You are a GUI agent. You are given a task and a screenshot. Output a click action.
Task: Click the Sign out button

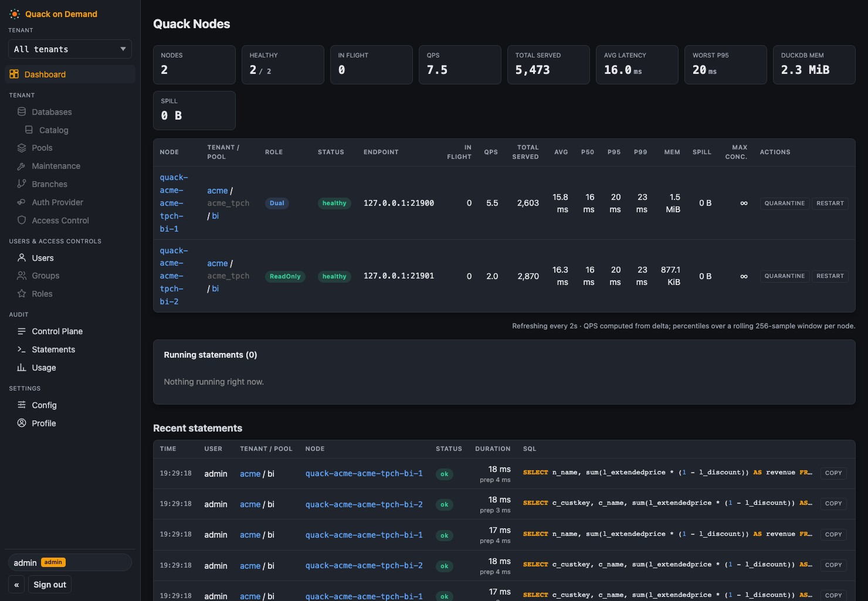(50, 585)
